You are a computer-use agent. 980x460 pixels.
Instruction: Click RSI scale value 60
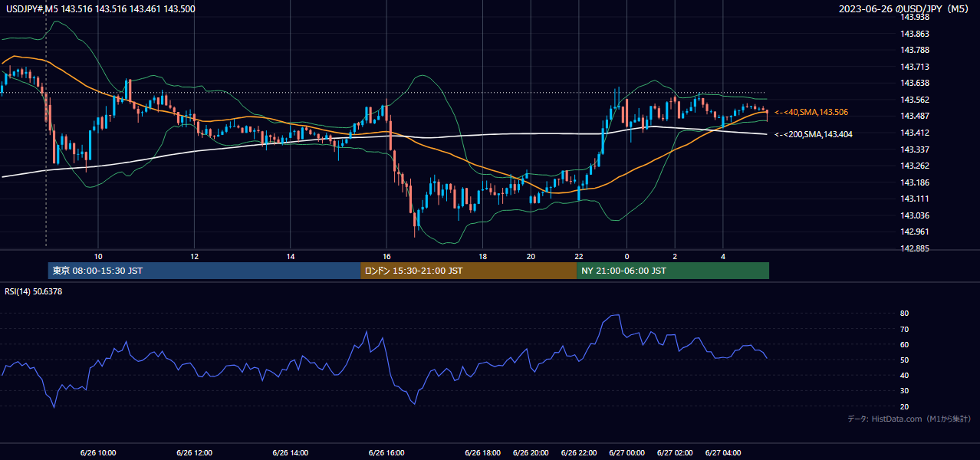click(905, 344)
